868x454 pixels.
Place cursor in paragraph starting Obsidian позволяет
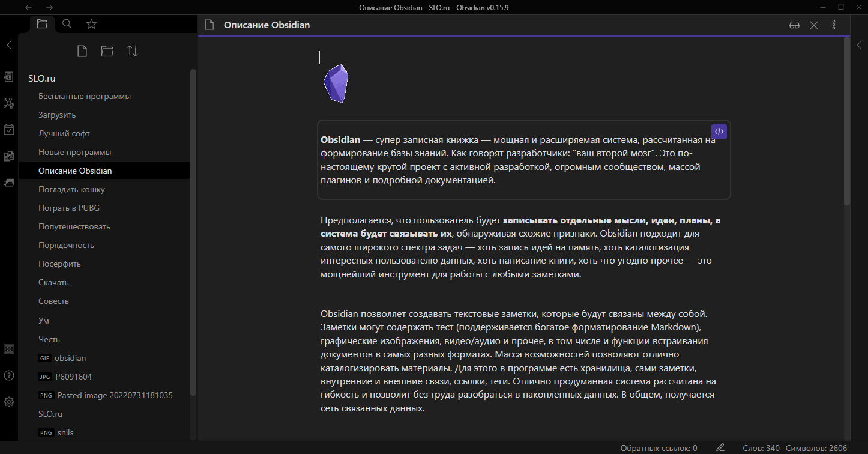coord(518,361)
